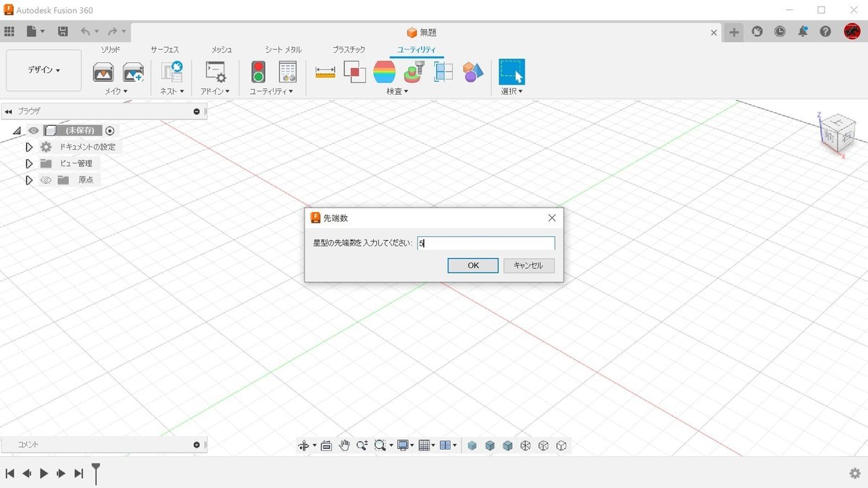Open the アドイン dropdown menu
The width and height of the screenshot is (868, 488).
[216, 92]
